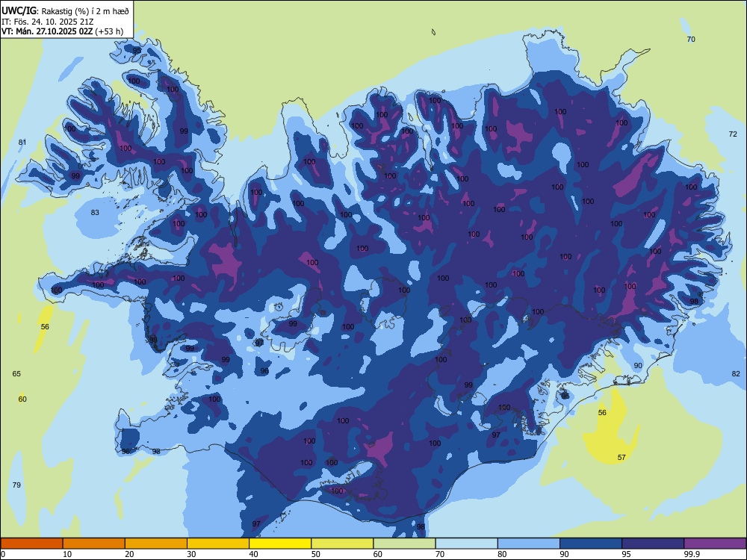Click the pale blue 70–80 legend swatch
The width and height of the screenshot is (747, 560).
[x=466, y=544]
